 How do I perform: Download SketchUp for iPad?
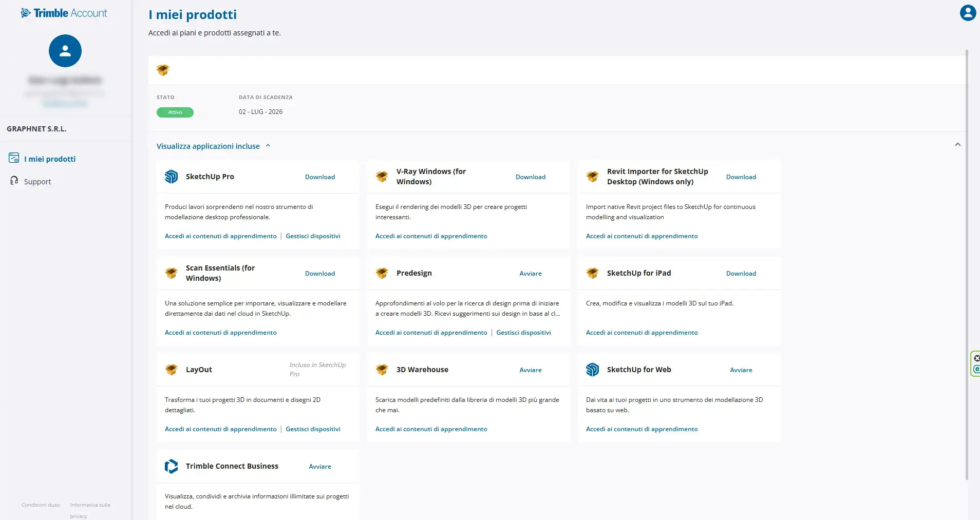[741, 274]
